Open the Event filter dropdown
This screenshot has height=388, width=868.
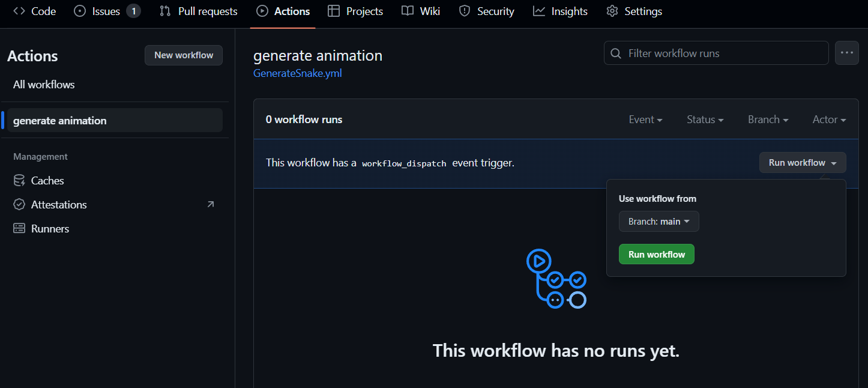645,120
